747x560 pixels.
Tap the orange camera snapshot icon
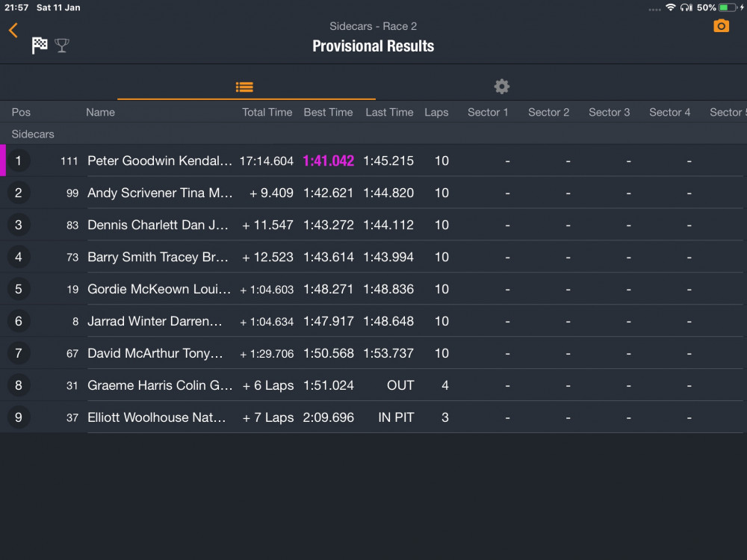(721, 25)
